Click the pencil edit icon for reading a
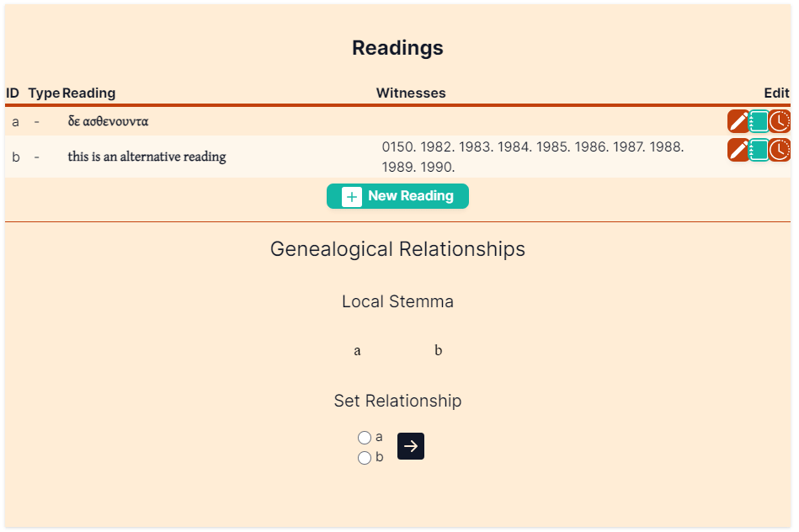 (738, 122)
